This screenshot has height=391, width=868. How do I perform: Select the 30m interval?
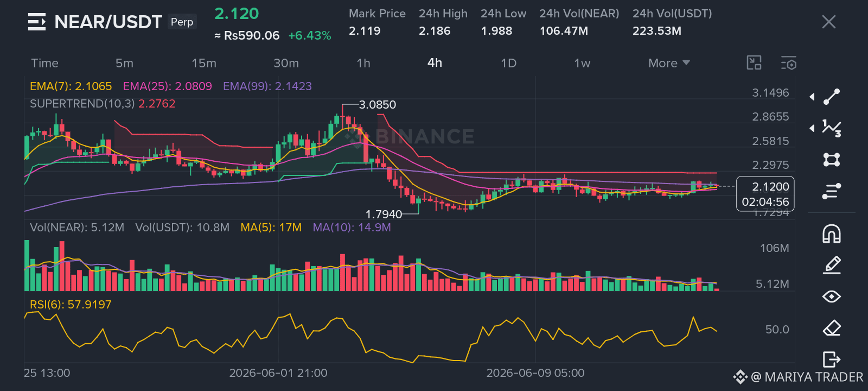[x=286, y=63]
